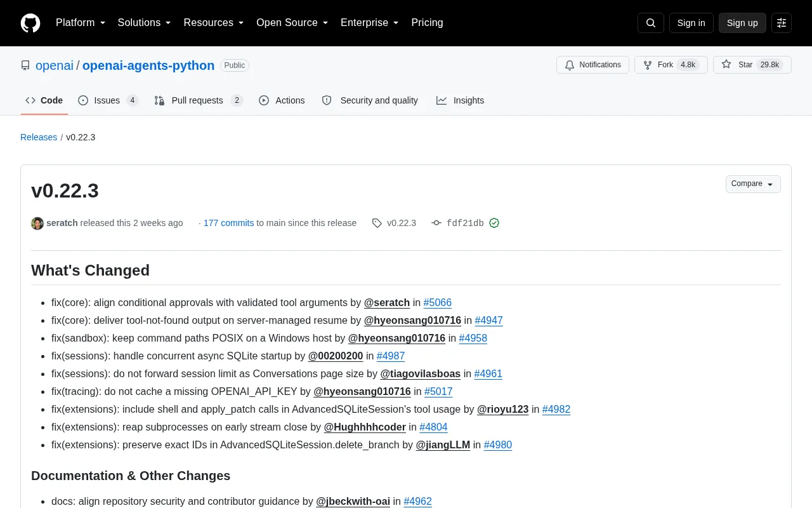Screen dimensions: 812x508
Task: Expand the Solutions menu
Action: pyautogui.click(x=144, y=23)
